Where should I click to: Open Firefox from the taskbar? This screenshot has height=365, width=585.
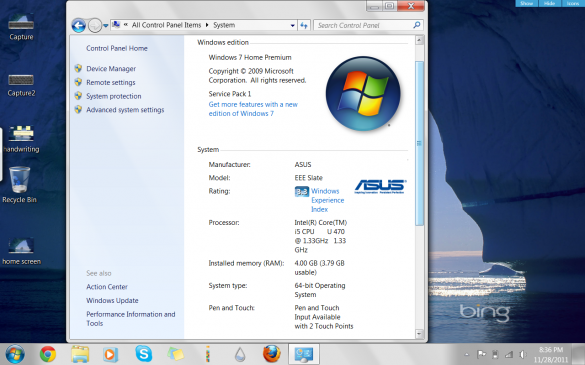tap(272, 354)
